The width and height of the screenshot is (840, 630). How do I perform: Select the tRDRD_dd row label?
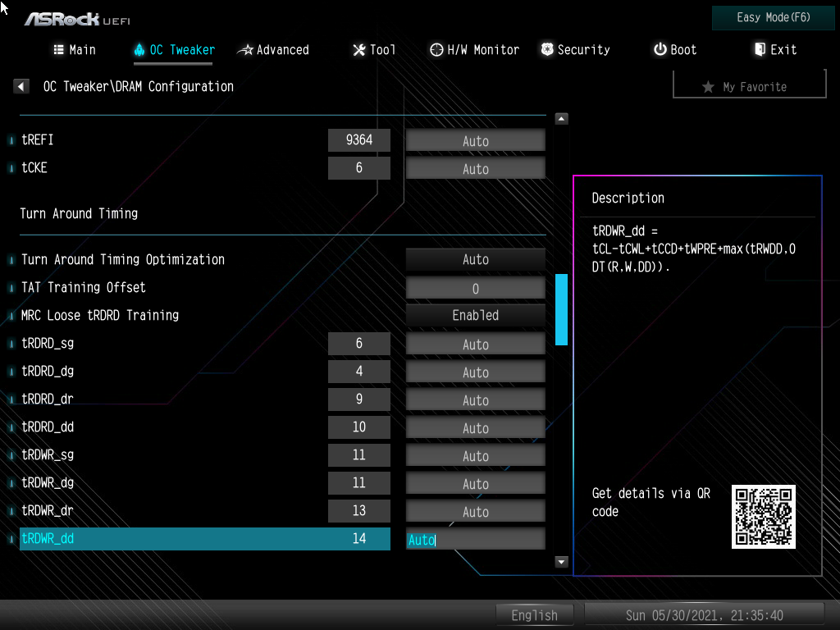pyautogui.click(x=47, y=427)
